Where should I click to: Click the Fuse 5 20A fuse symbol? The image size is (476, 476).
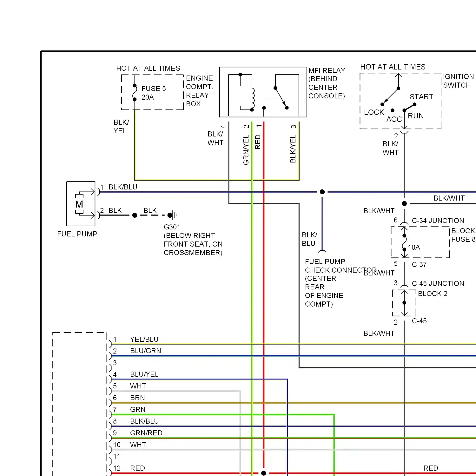pos(135,92)
